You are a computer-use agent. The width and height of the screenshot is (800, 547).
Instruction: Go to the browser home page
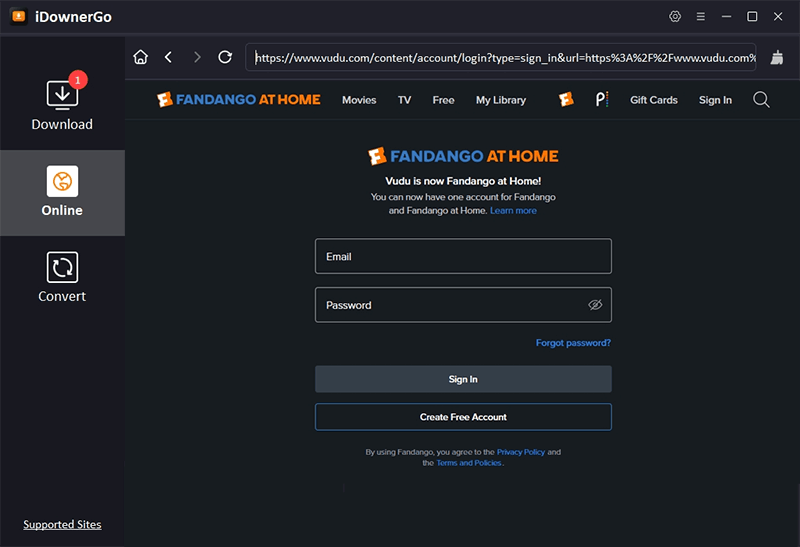[141, 57]
